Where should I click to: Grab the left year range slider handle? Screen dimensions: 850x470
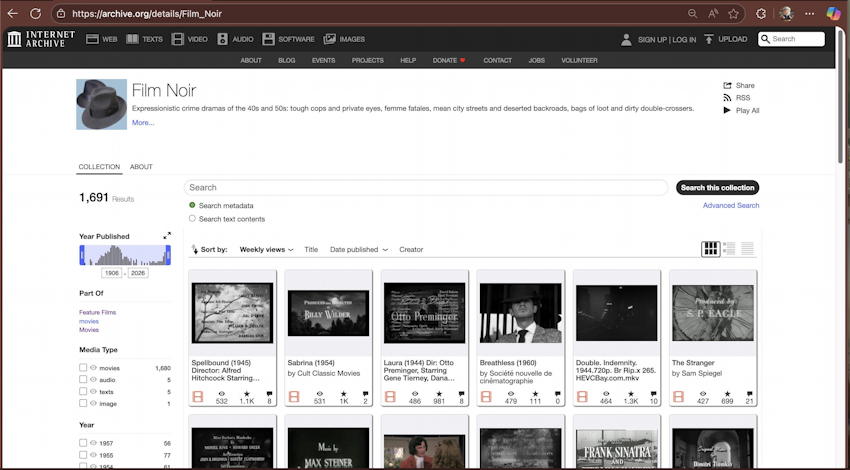point(82,255)
